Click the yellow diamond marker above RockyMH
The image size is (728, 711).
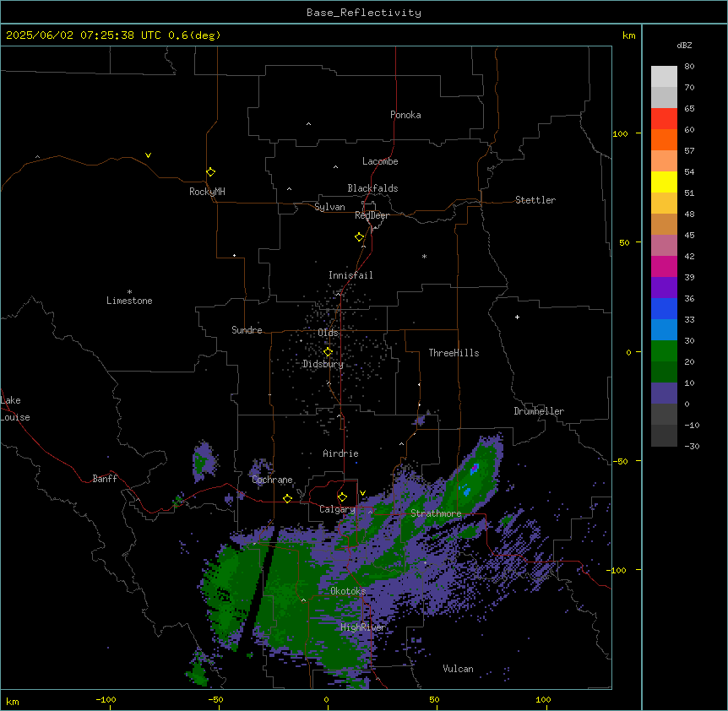pyautogui.click(x=211, y=172)
